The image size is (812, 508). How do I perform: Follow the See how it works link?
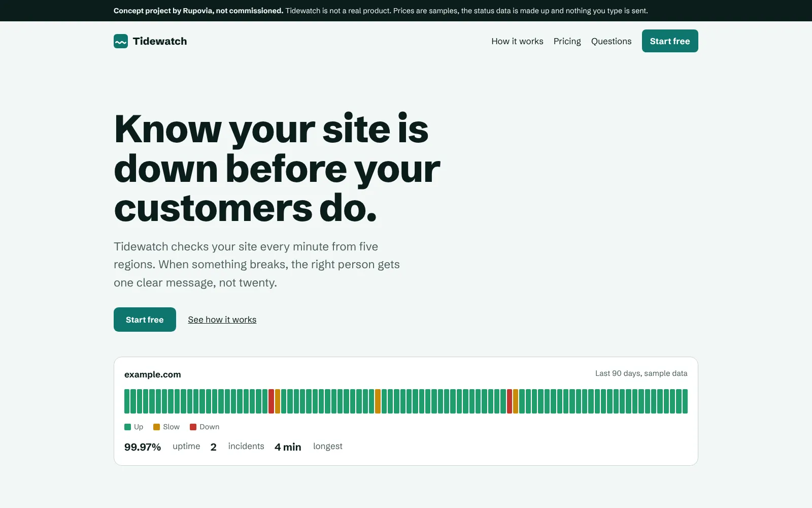point(222,320)
